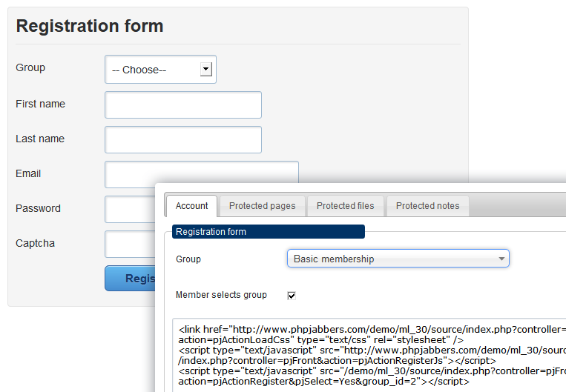Open the Protected pages tab
The width and height of the screenshot is (566, 392).
coord(263,206)
